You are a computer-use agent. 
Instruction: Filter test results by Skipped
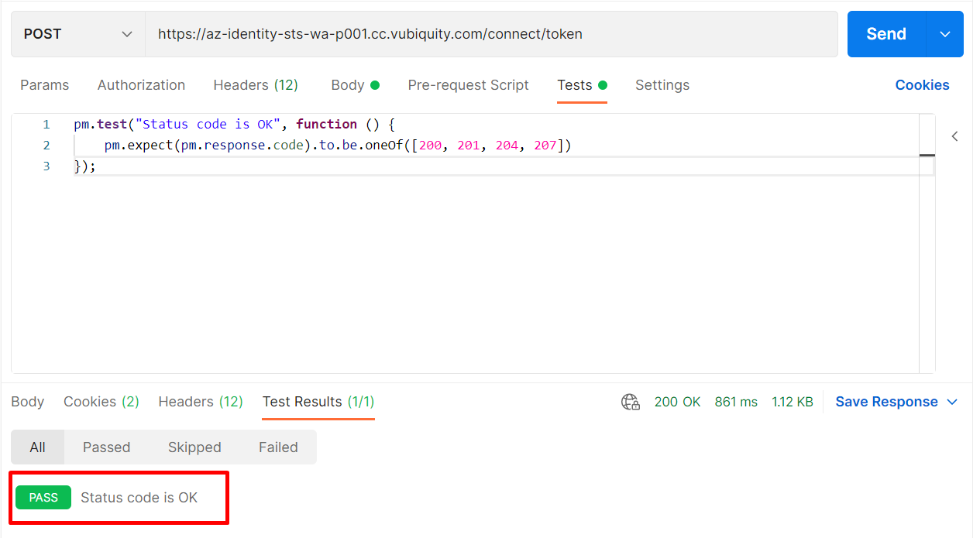coord(194,447)
